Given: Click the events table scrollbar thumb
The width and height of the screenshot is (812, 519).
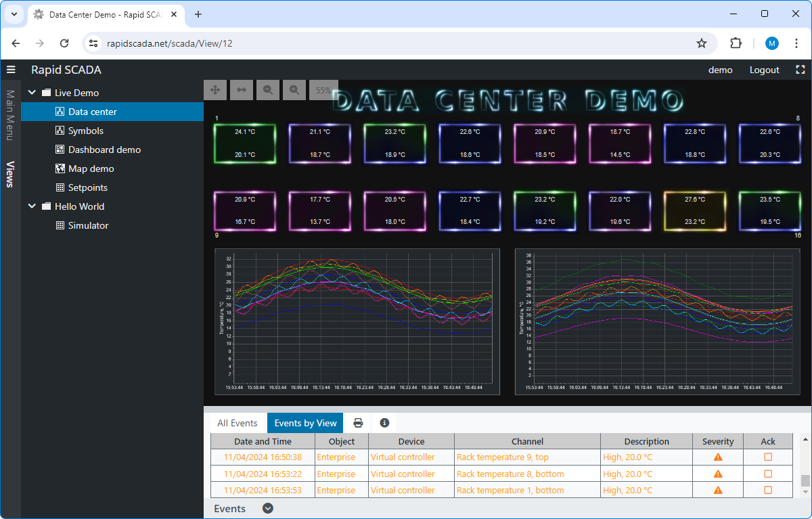Looking at the screenshot, I should (805, 481).
